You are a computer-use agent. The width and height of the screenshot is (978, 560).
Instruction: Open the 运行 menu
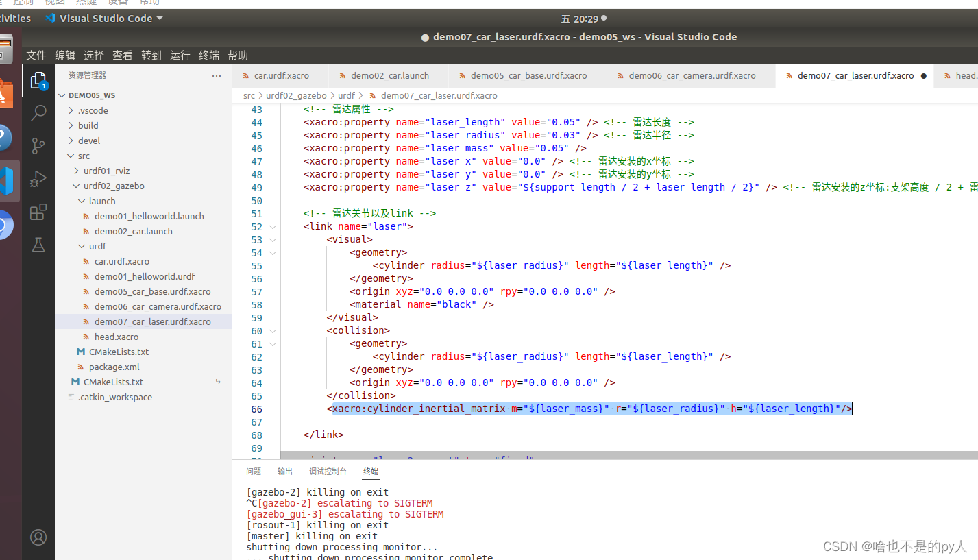pyautogui.click(x=180, y=56)
